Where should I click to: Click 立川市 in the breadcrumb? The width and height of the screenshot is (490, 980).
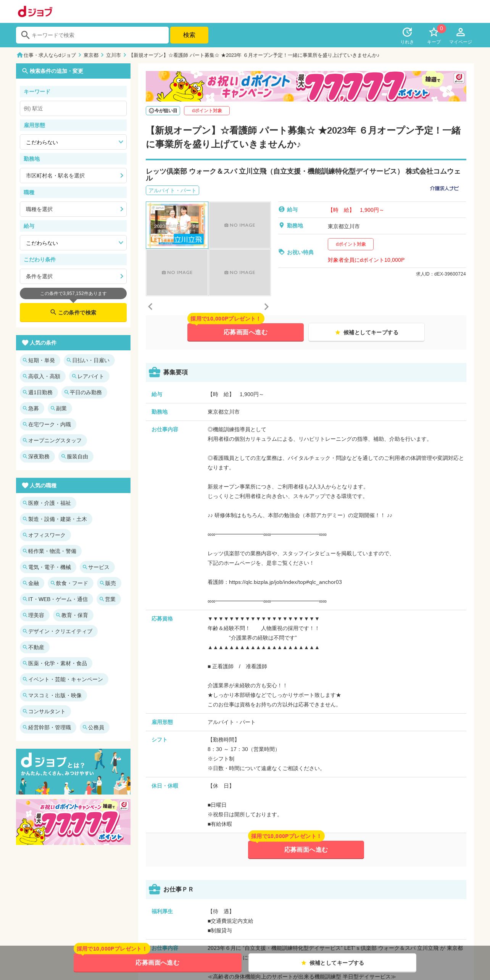point(113,55)
